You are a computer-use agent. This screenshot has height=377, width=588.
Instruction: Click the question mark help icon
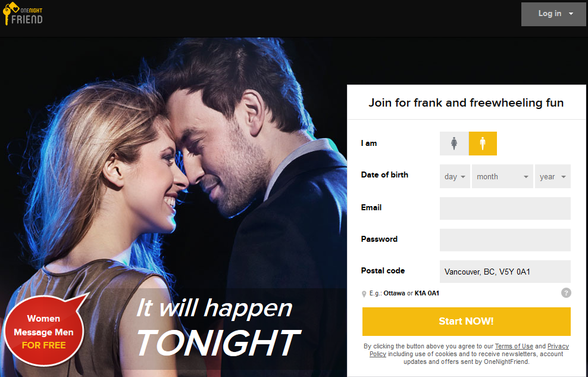566,293
